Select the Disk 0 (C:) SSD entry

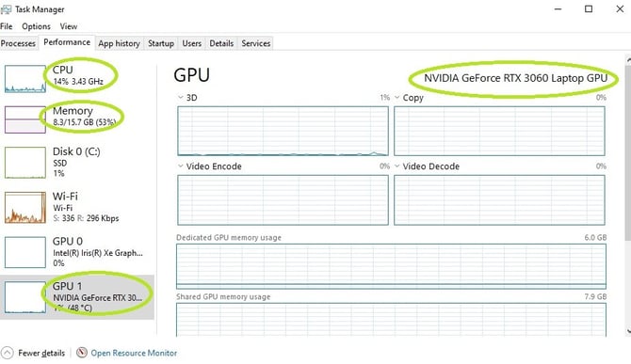coord(77,163)
